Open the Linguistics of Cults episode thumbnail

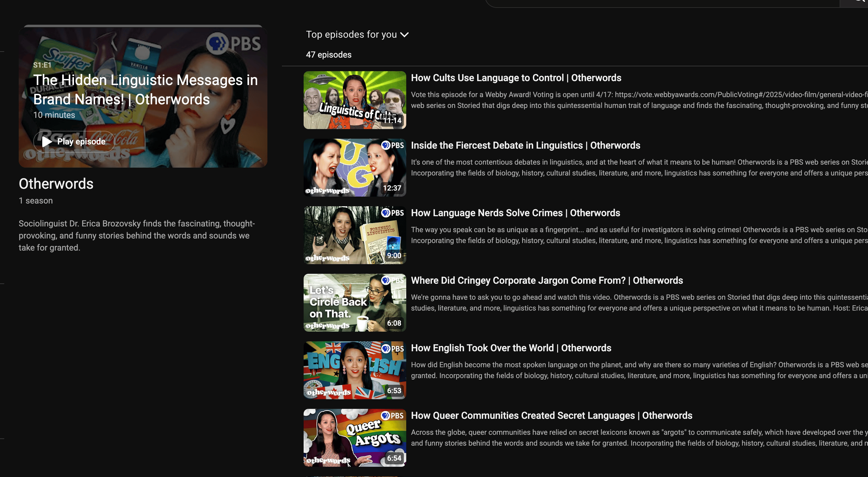(355, 100)
